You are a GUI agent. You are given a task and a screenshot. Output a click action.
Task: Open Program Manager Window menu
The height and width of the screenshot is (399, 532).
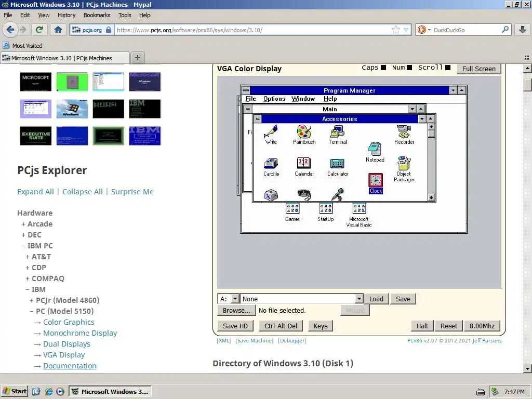303,99
